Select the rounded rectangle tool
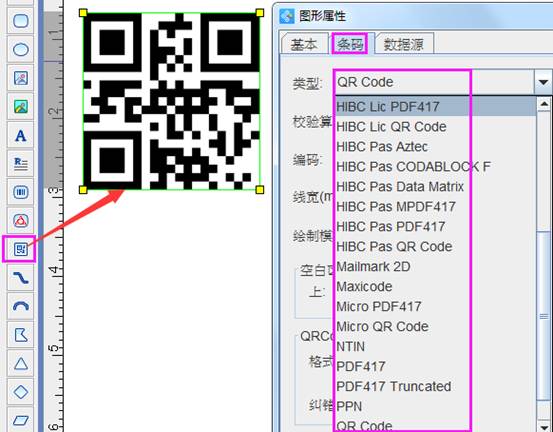553x432 pixels. (x=21, y=20)
